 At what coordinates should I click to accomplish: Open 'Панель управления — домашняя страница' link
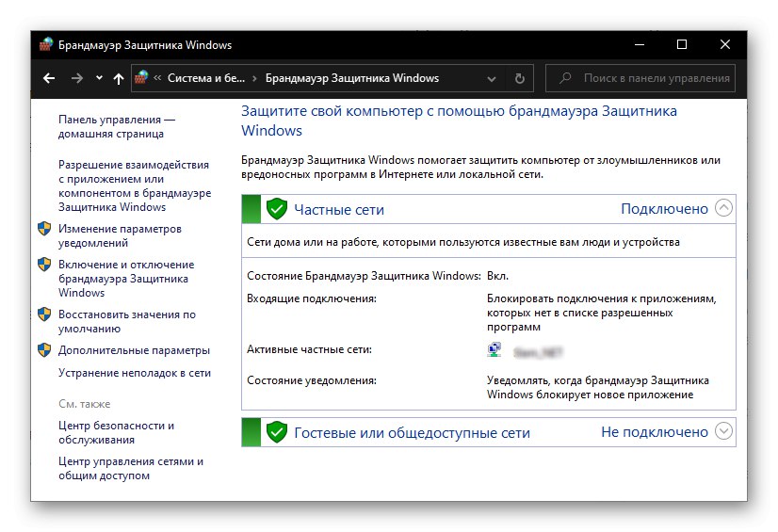[117, 126]
